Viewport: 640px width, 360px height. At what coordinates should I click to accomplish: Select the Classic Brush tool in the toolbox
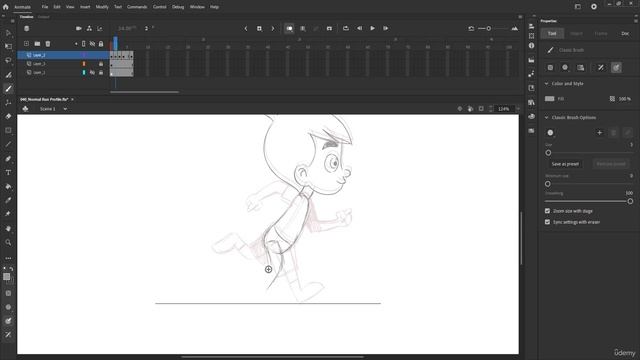8,89
